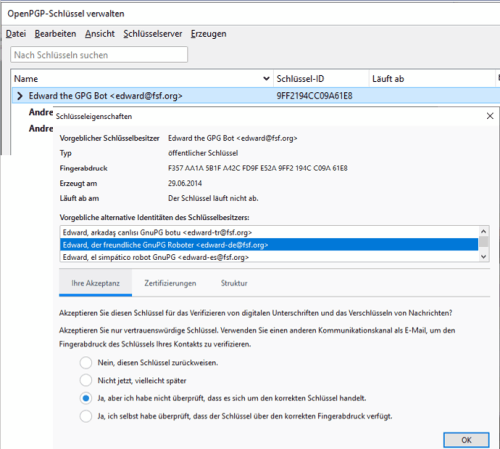The width and height of the screenshot is (500, 449).
Task: Open the Ansicht menu
Action: coord(100,34)
